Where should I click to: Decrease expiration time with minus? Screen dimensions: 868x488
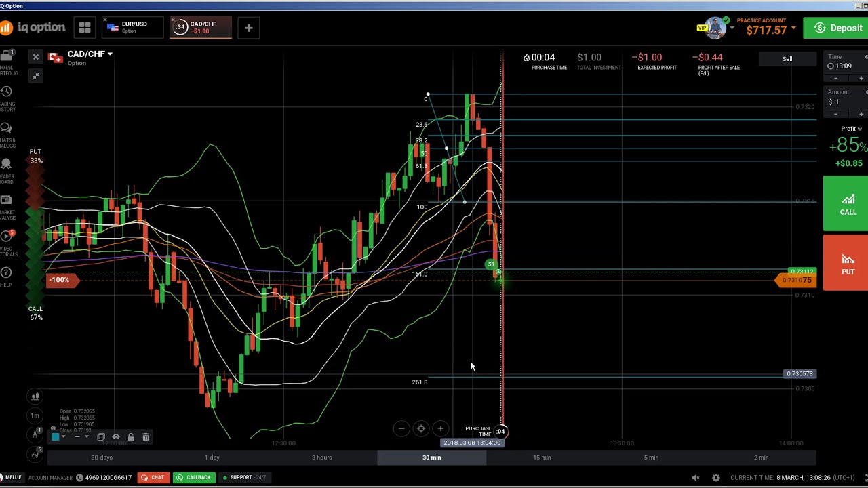(835, 78)
